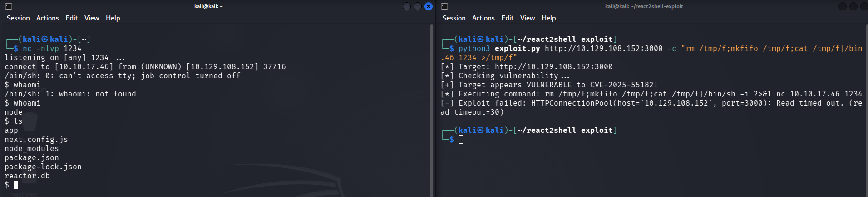Close the left kali@kali terminal window

[x=429, y=6]
